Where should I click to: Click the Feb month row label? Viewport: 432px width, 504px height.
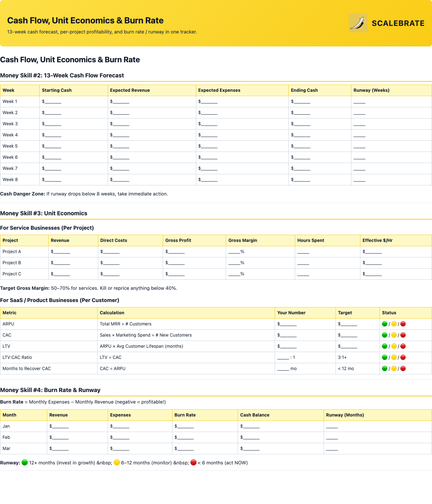click(x=6, y=437)
